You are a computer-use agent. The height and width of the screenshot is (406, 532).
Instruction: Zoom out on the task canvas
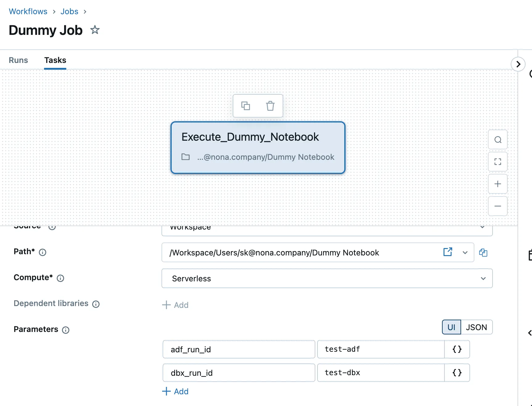pyautogui.click(x=497, y=206)
